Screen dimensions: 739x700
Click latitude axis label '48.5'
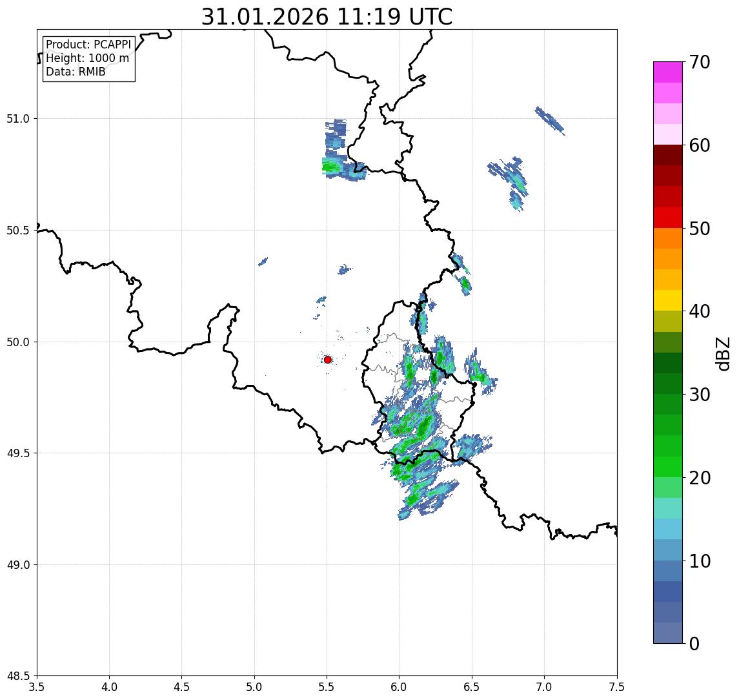(x=18, y=676)
